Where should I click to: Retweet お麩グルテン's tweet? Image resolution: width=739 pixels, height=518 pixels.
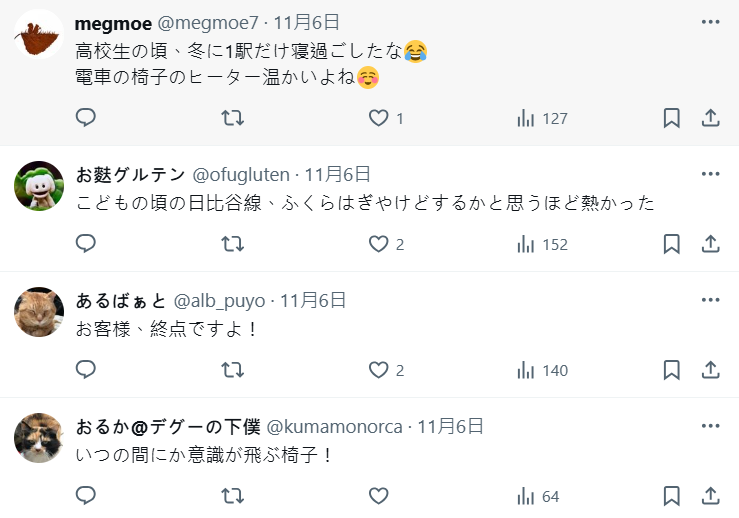232,244
